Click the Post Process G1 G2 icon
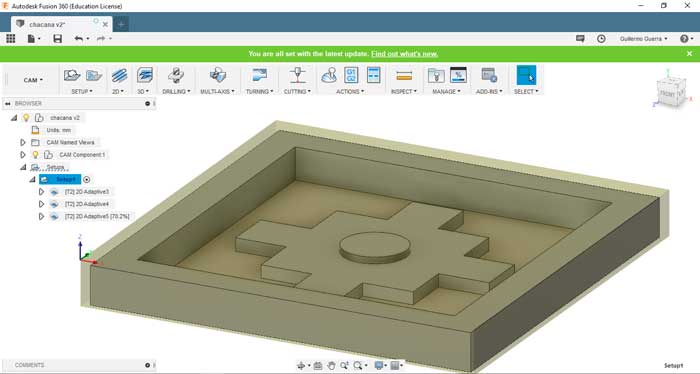 [351, 75]
